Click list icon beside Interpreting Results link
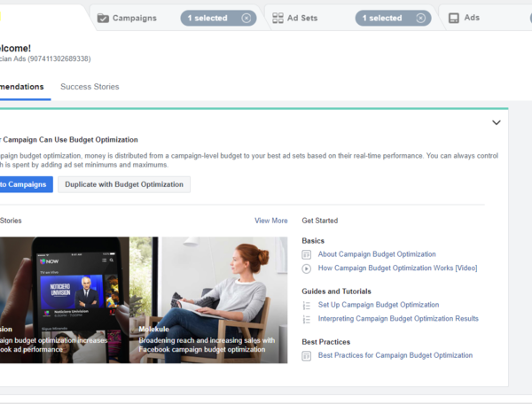The height and width of the screenshot is (404, 532). [307, 318]
